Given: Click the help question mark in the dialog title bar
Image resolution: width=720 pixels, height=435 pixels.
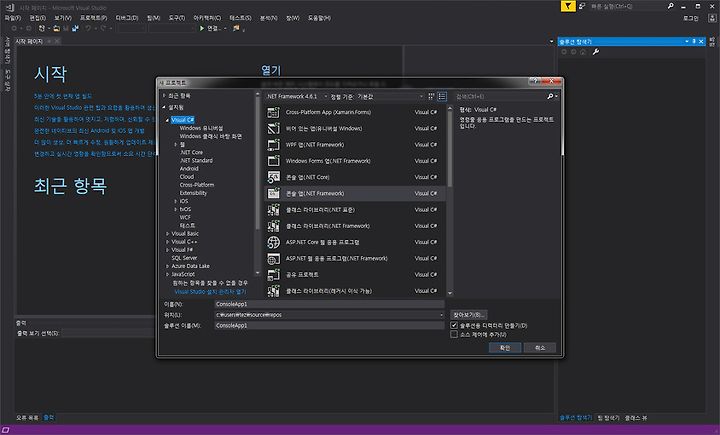Looking at the screenshot, I should coord(535,81).
